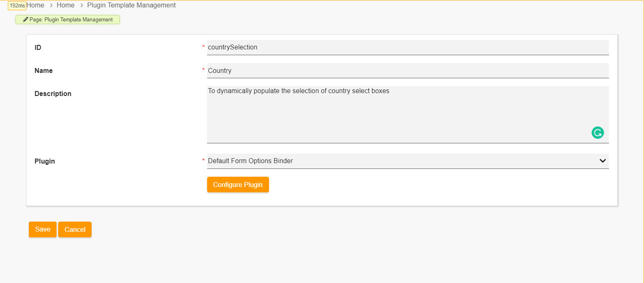Click the 192ms performance badge
The height and width of the screenshot is (283, 644).
pyautogui.click(x=17, y=6)
